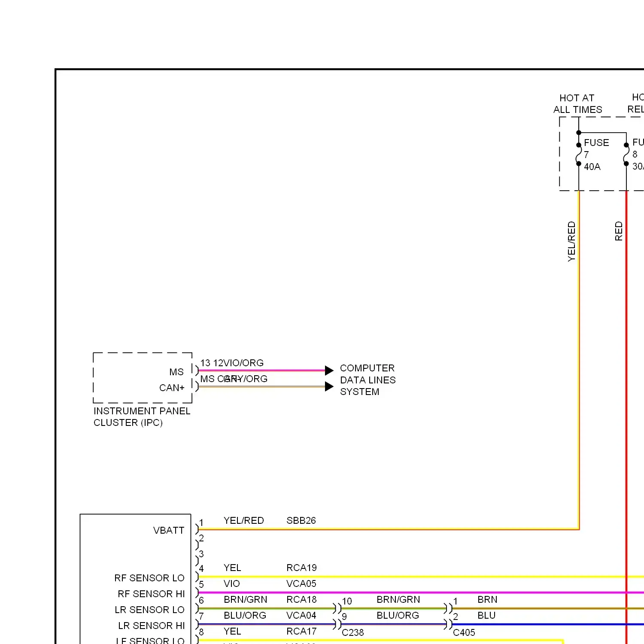Click the HOT AT ALL TIMES label
The width and height of the screenshot is (644, 644).
(x=577, y=104)
